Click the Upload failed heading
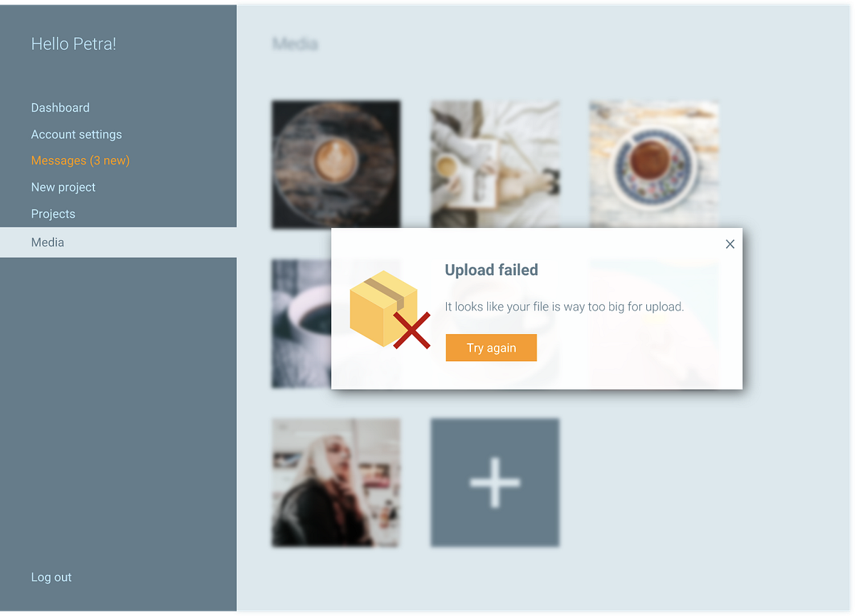Viewport: 855px width, 616px height. click(x=492, y=270)
